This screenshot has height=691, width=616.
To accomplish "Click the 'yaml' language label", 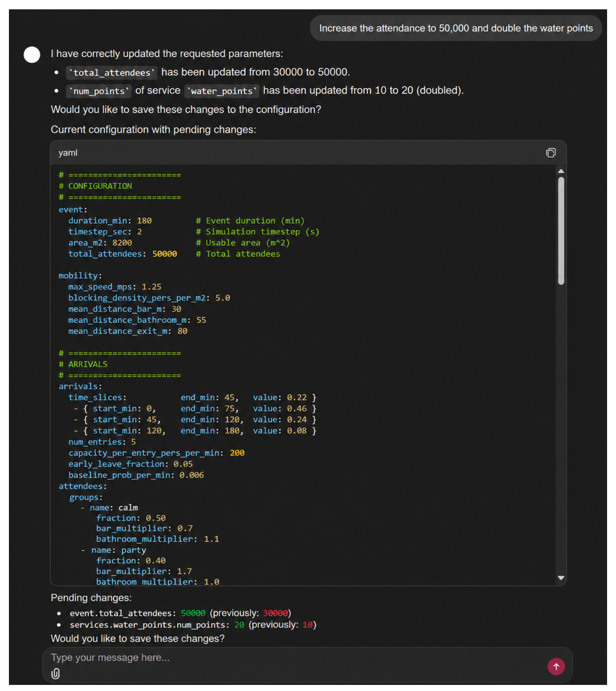I will (x=68, y=153).
